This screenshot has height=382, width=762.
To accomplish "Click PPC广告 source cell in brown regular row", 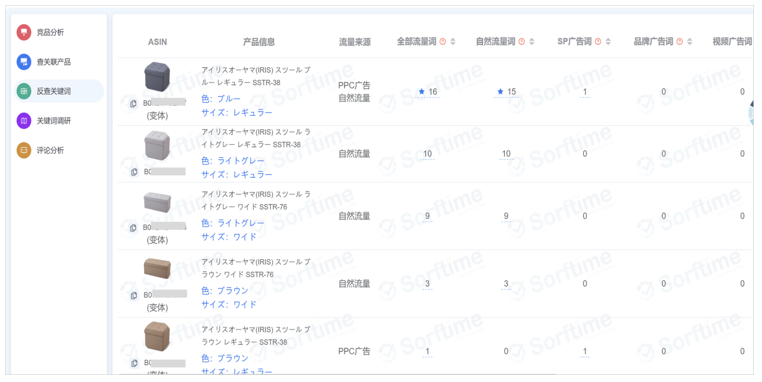I will click(354, 351).
